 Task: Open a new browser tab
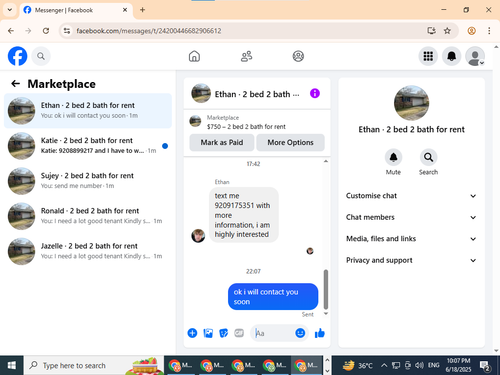(x=142, y=10)
